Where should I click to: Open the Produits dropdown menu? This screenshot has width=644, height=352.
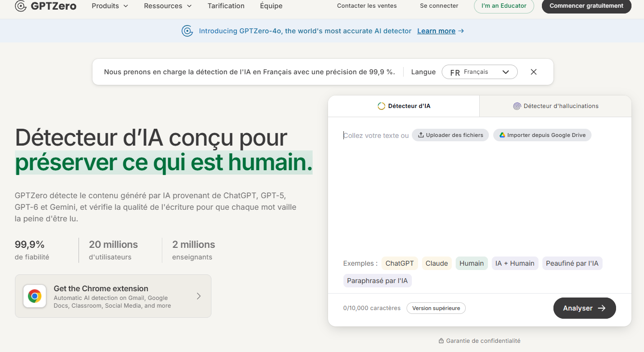(110, 6)
